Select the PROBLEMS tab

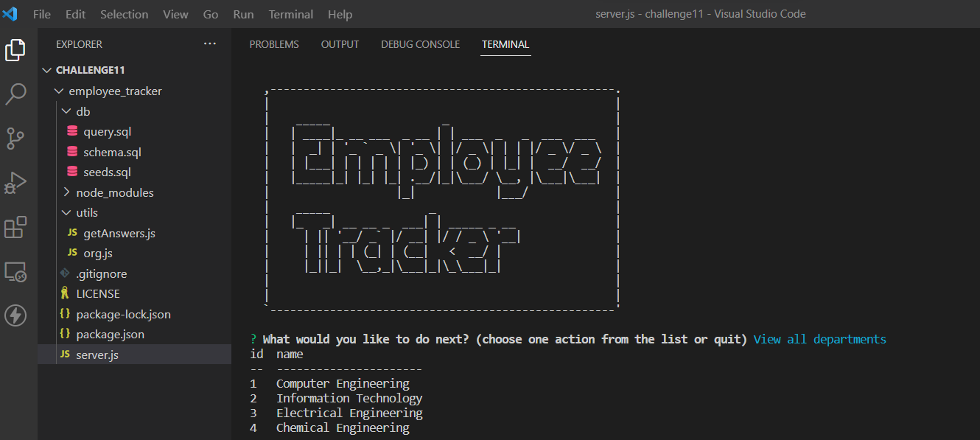(273, 44)
